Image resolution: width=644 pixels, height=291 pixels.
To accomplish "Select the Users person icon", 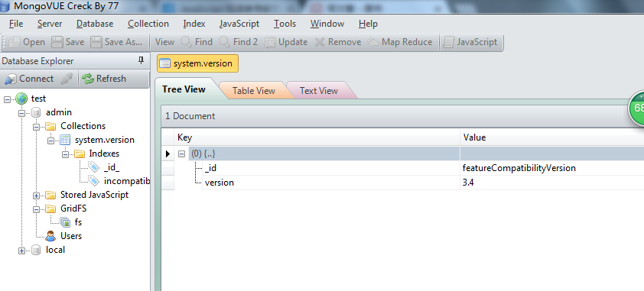I will tap(51, 236).
